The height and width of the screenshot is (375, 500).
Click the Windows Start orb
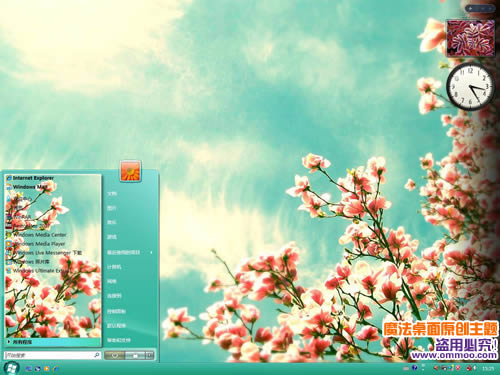click(x=11, y=368)
